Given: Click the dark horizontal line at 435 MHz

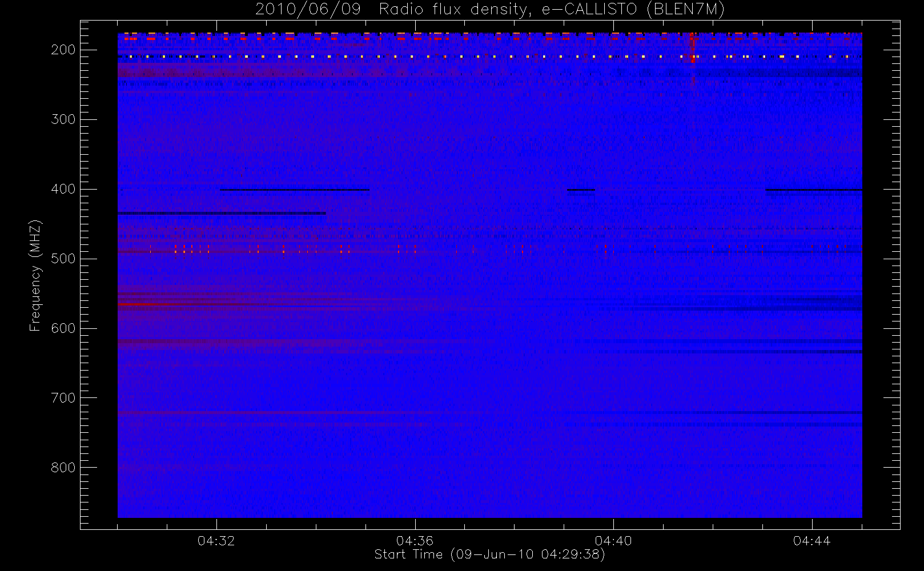Looking at the screenshot, I should pos(222,213).
